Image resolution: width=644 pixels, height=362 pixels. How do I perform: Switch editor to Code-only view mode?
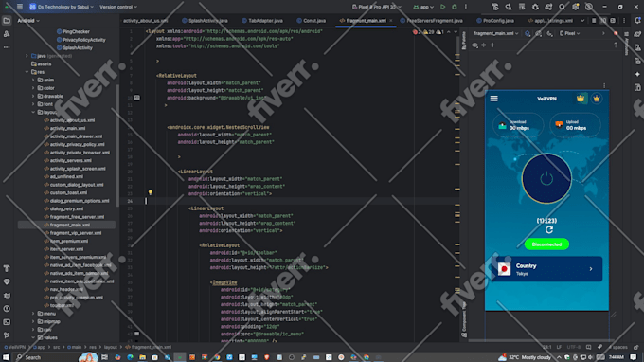point(594,21)
